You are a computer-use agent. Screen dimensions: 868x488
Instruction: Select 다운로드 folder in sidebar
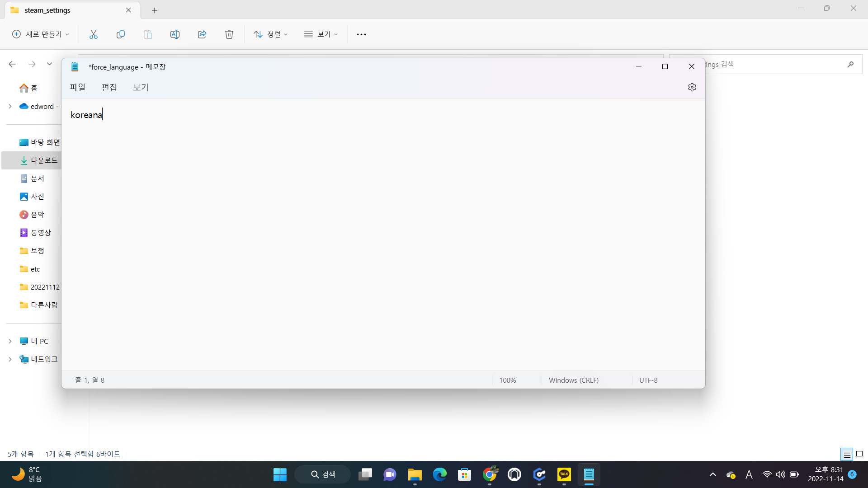pyautogui.click(x=44, y=160)
